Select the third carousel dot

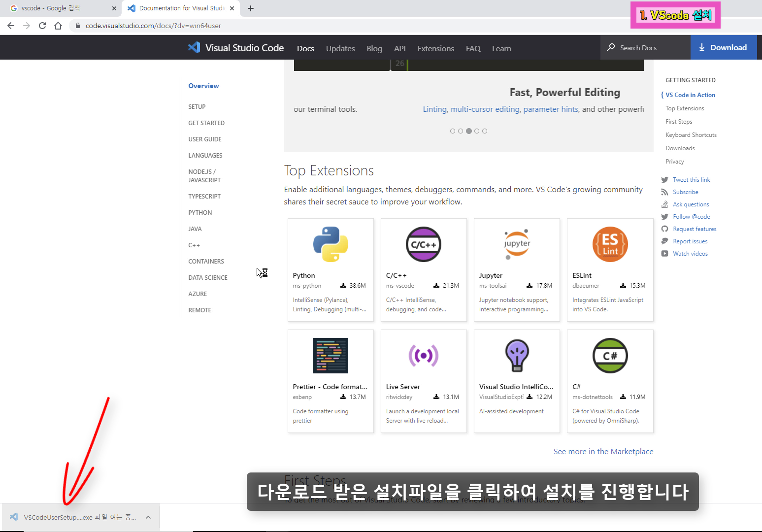(469, 131)
